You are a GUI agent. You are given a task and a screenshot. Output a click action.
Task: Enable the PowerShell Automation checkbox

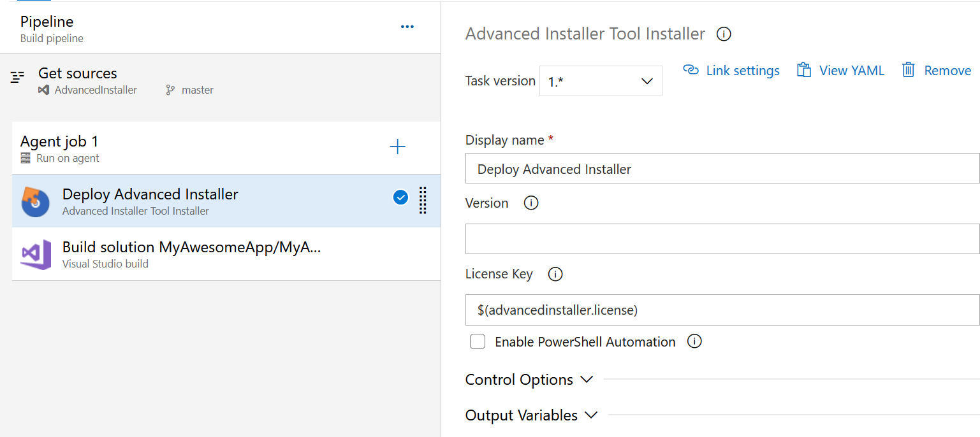pos(478,342)
